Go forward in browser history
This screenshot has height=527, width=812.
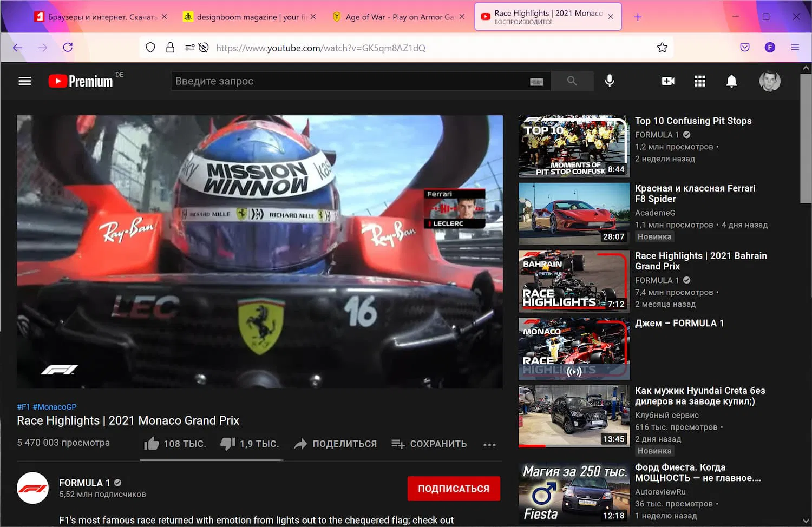(43, 48)
